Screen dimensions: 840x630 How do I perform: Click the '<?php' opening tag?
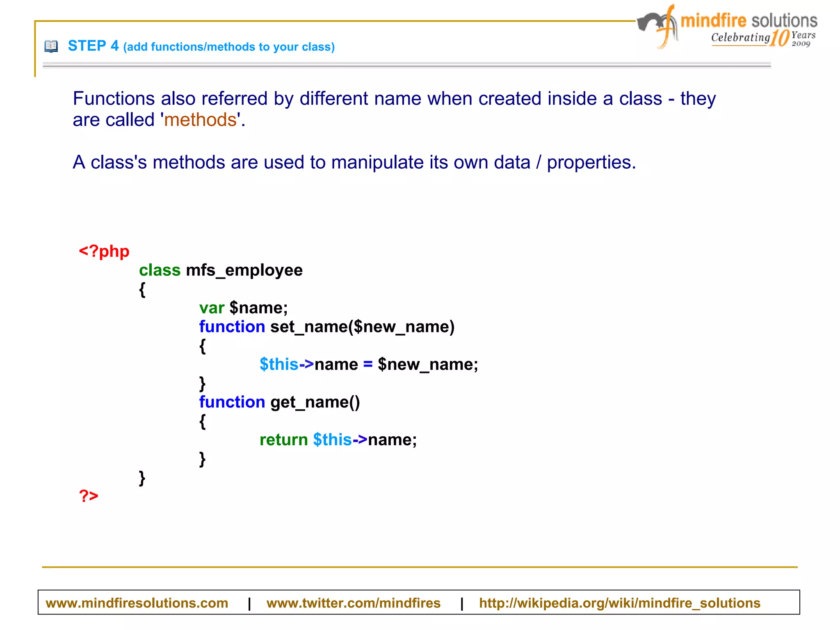point(104,251)
